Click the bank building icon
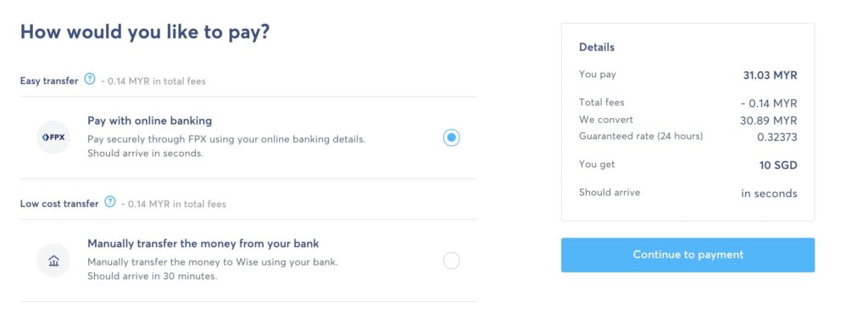This screenshot has width=868, height=331. pyautogui.click(x=53, y=260)
